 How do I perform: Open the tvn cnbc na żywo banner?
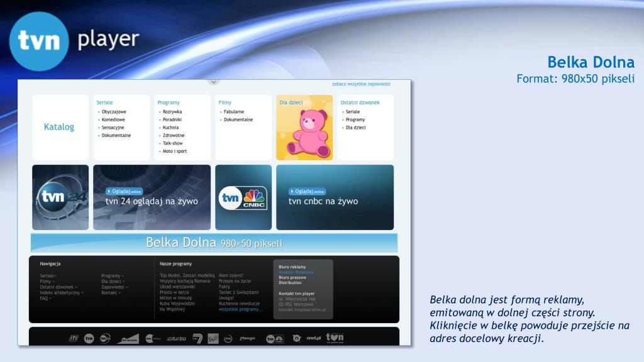point(335,197)
